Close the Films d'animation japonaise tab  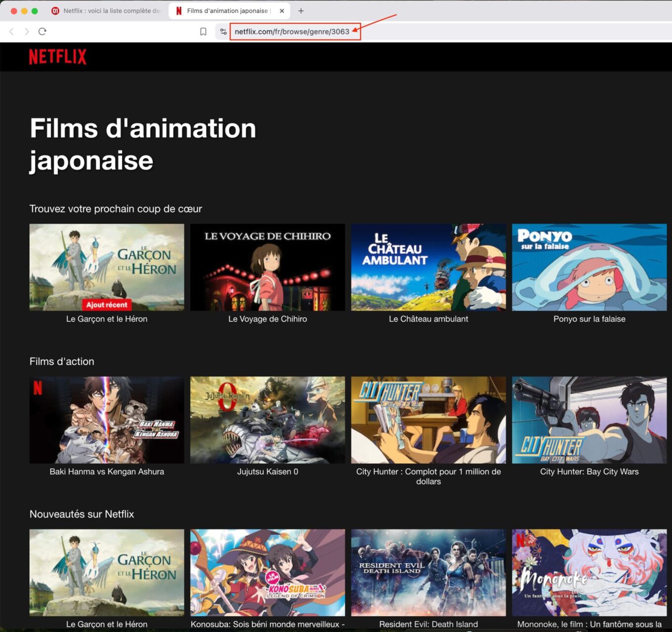282,11
